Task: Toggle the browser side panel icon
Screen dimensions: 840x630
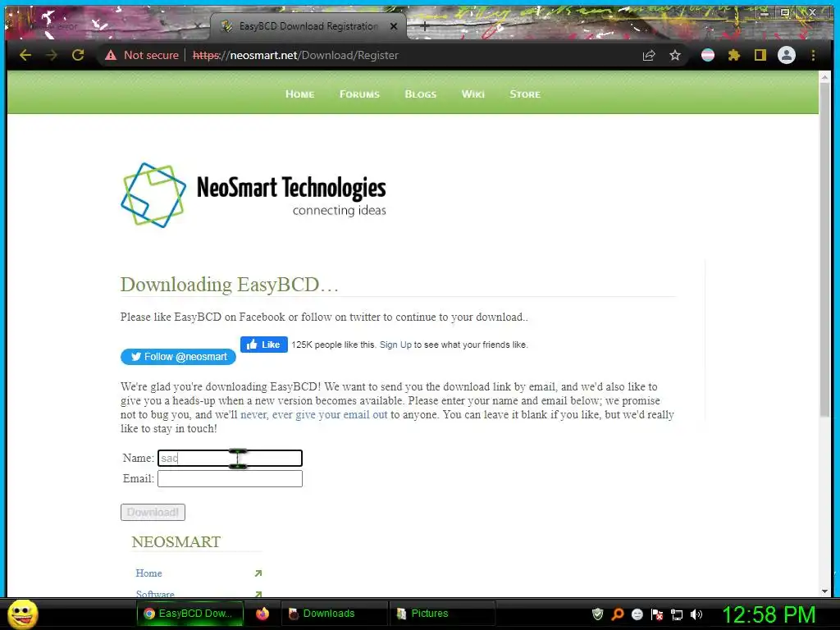Action: tap(760, 55)
